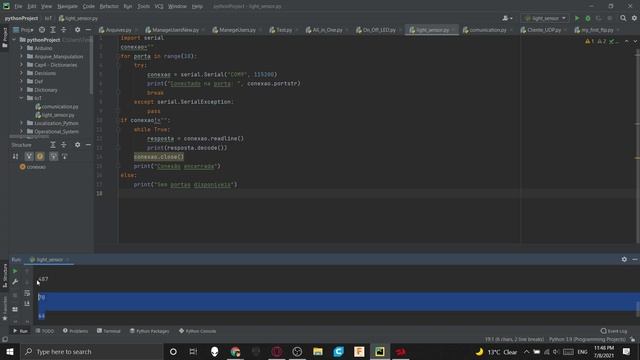Expand all in the Project panel toolbar
Screen dimensions: 640x360
point(53,30)
